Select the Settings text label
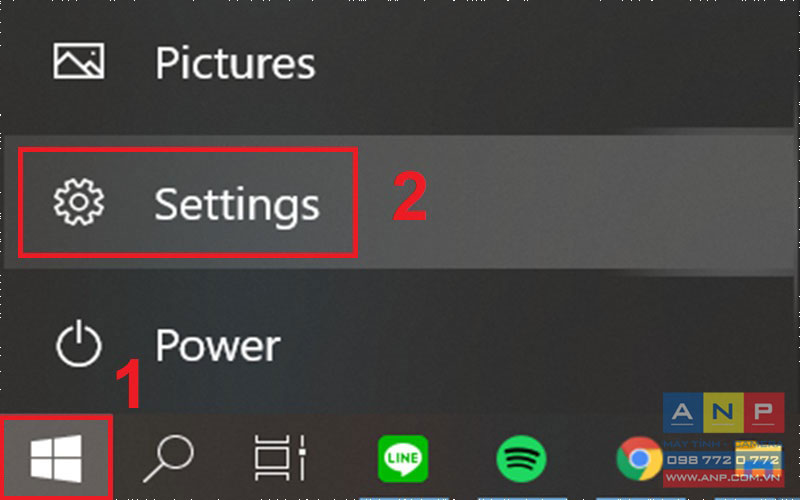Image resolution: width=800 pixels, height=500 pixels. click(237, 207)
